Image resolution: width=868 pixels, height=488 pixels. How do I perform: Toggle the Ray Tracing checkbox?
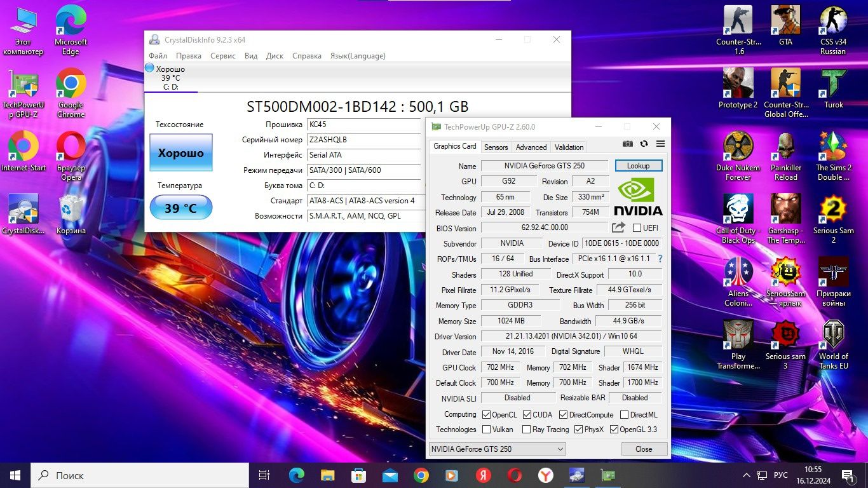pyautogui.click(x=526, y=430)
